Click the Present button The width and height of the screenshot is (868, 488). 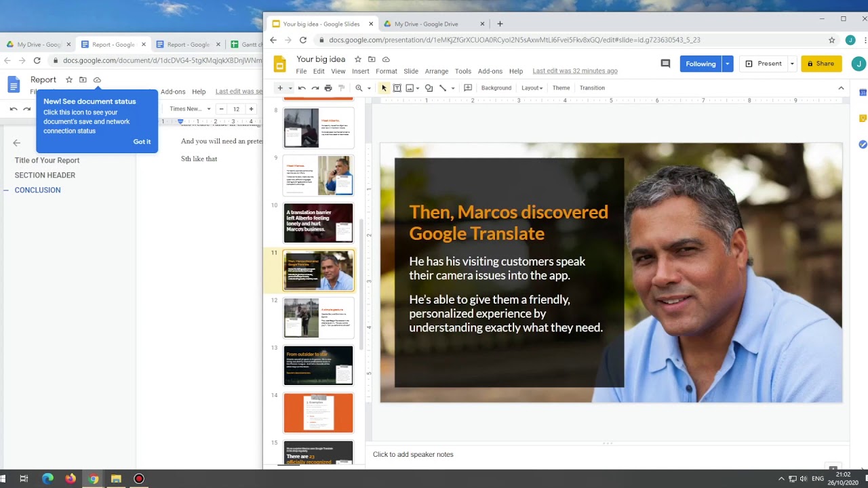click(x=764, y=64)
